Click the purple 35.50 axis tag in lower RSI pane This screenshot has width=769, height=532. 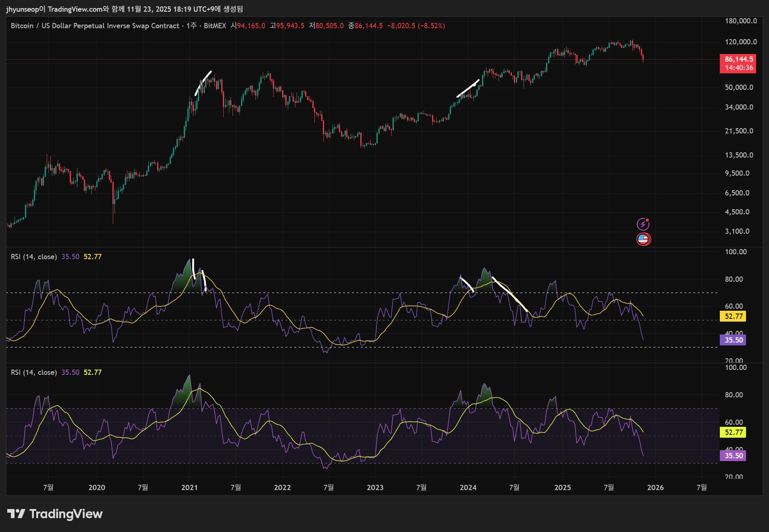(733, 456)
